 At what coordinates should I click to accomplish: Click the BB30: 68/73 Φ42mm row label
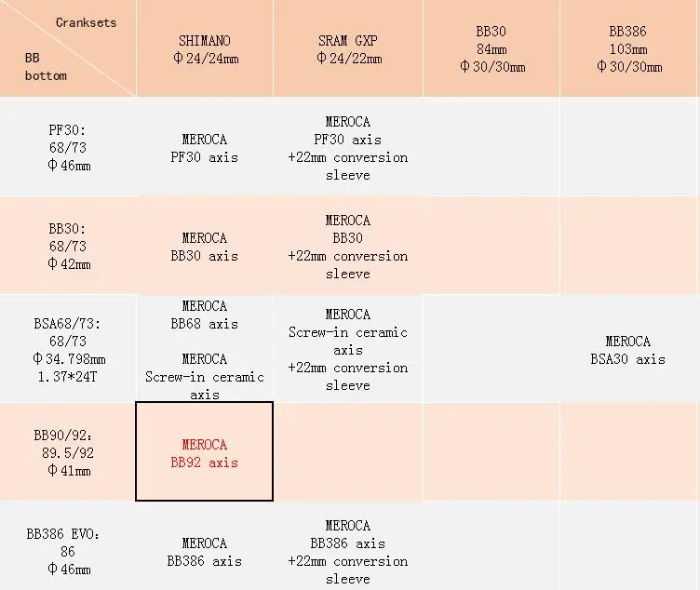click(68, 246)
